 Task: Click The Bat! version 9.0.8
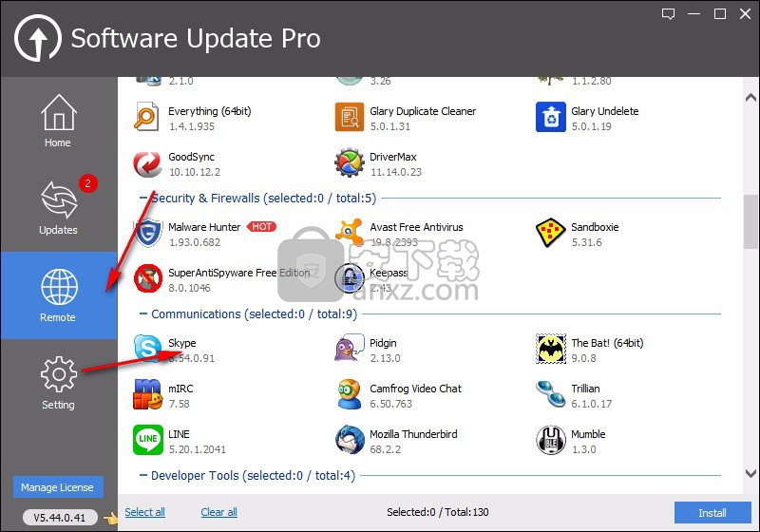[583, 358]
